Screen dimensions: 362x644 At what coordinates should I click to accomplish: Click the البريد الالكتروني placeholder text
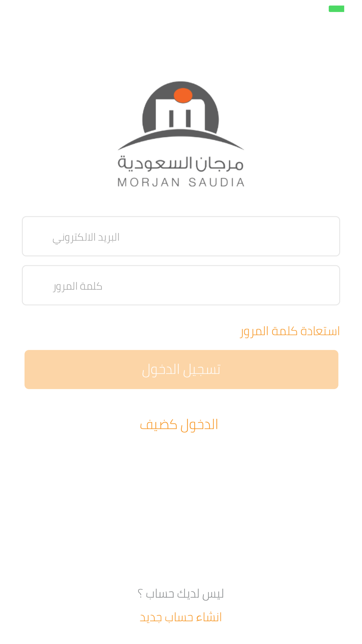click(86, 238)
